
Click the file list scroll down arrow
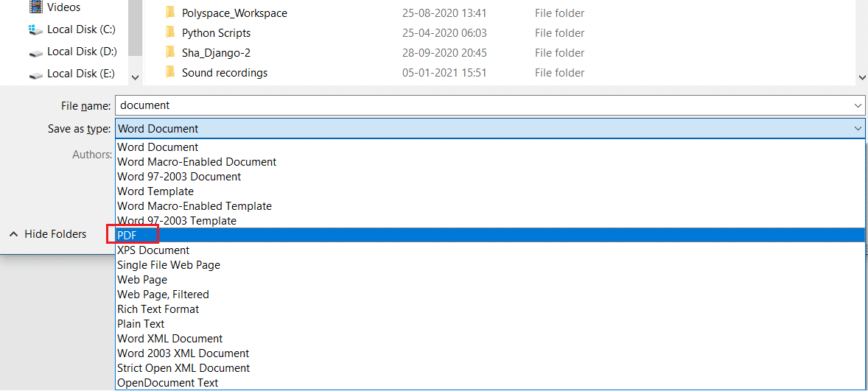[x=862, y=78]
